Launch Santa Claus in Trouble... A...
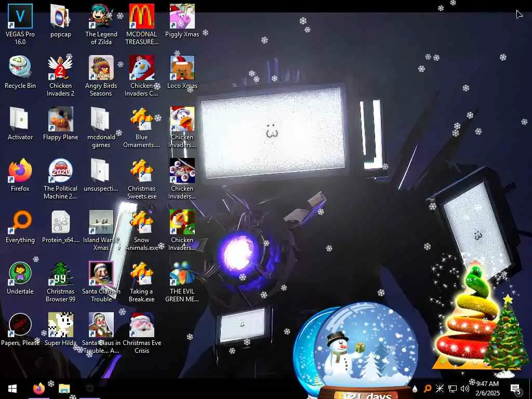This screenshot has width=532, height=399. tap(101, 334)
